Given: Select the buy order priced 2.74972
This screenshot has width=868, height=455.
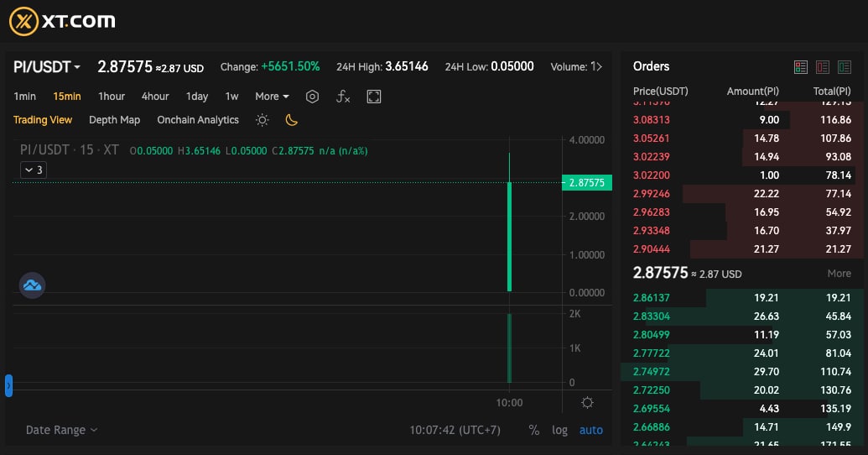Looking at the screenshot, I should 742,371.
